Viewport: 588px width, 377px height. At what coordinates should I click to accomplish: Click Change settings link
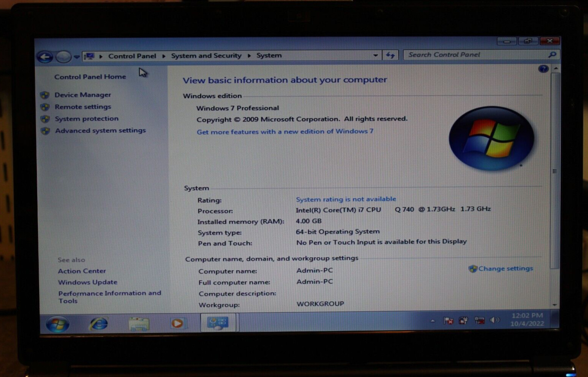pyautogui.click(x=506, y=268)
